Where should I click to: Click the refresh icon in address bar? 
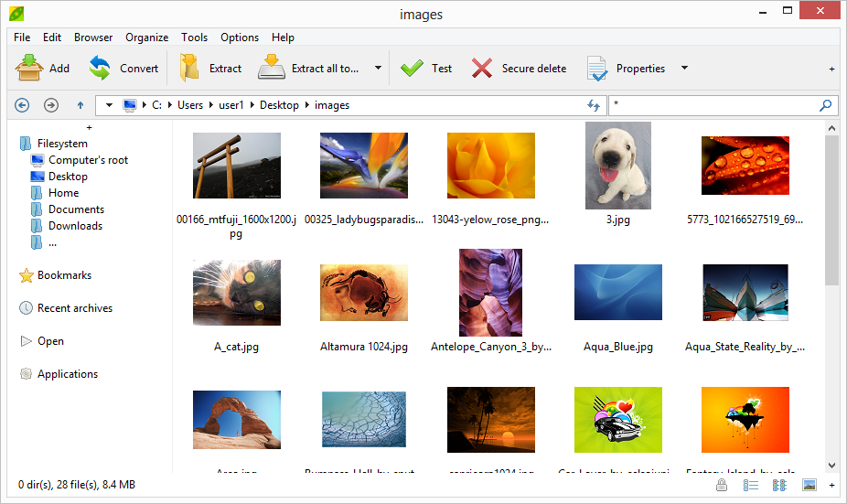pyautogui.click(x=593, y=105)
